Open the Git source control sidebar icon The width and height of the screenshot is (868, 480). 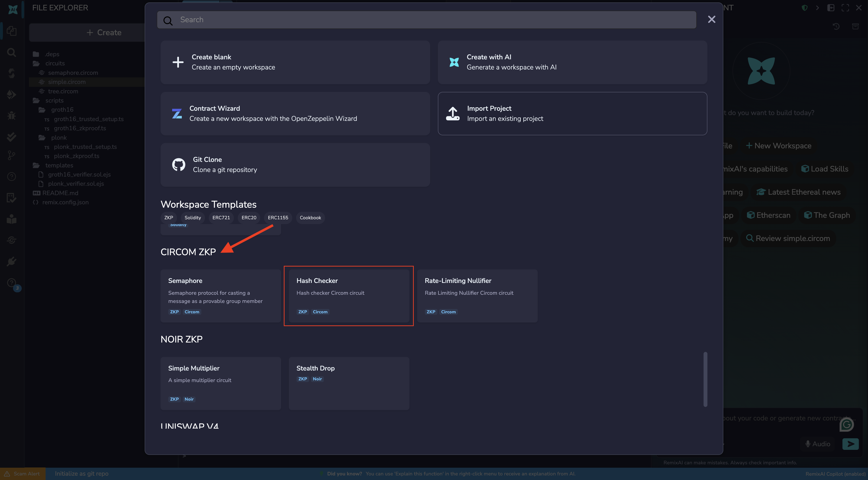(x=12, y=155)
